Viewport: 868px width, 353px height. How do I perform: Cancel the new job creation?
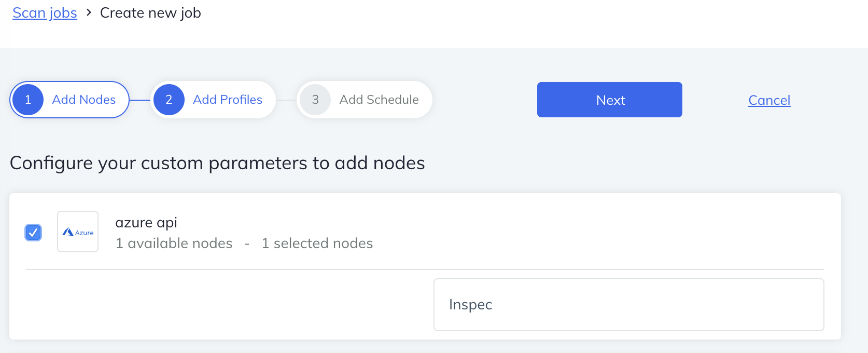[769, 100]
